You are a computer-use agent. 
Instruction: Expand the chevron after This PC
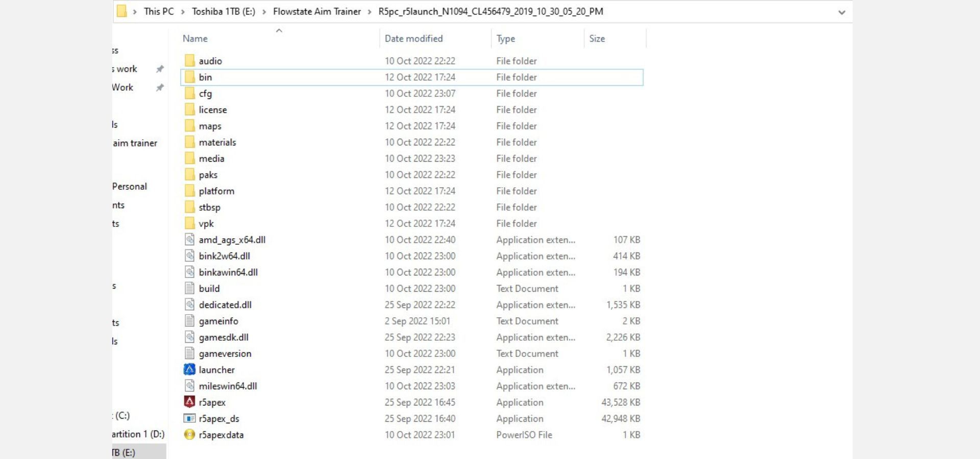pyautogui.click(x=183, y=12)
